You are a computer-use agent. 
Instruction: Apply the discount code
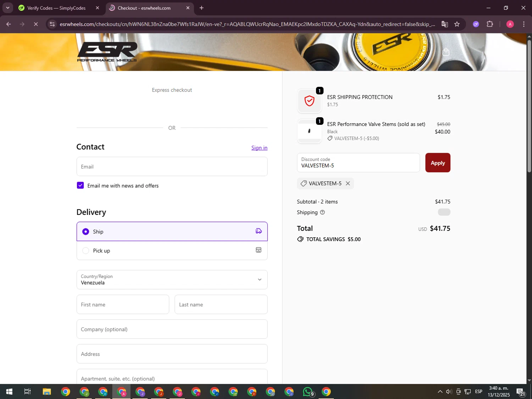coord(438,162)
